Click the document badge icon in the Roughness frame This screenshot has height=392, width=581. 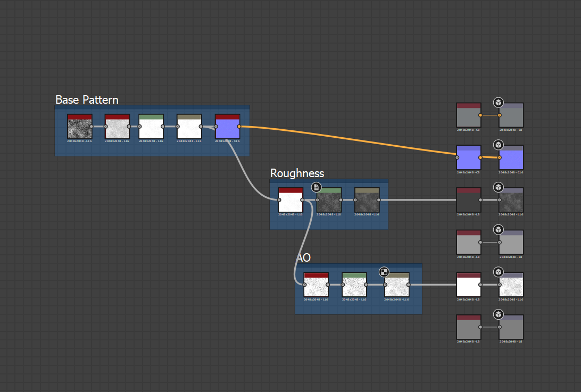pos(316,187)
